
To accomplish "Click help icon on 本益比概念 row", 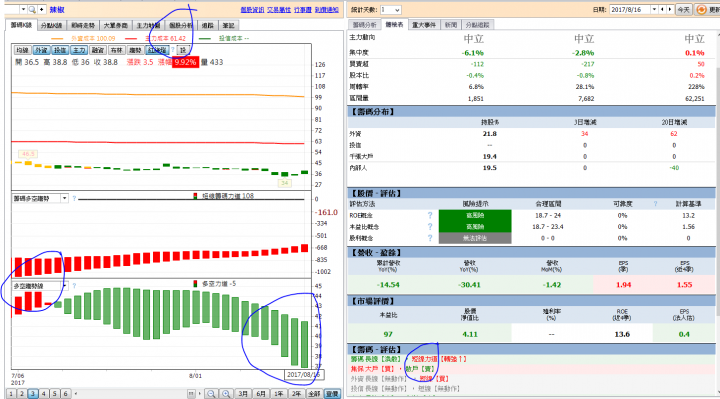I will point(430,227).
